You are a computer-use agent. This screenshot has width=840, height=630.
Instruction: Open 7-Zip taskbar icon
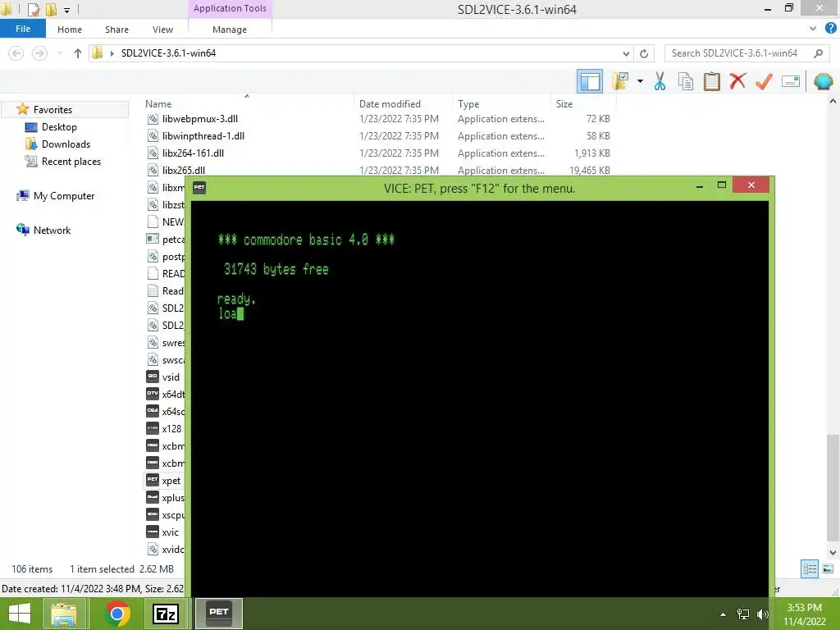tap(166, 614)
